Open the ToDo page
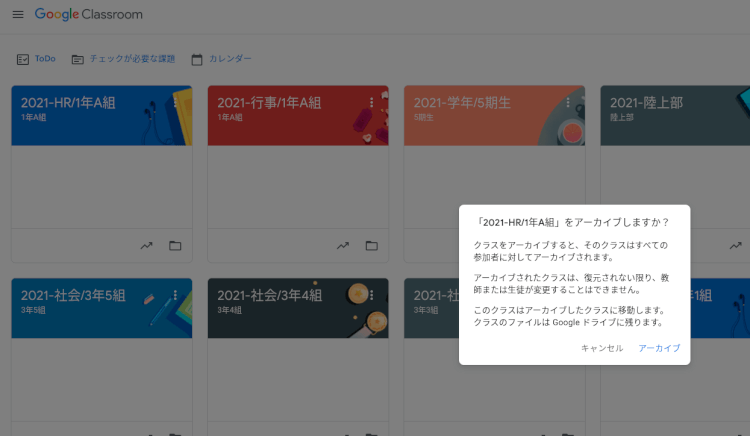The width and height of the screenshot is (750, 436). pos(45,58)
